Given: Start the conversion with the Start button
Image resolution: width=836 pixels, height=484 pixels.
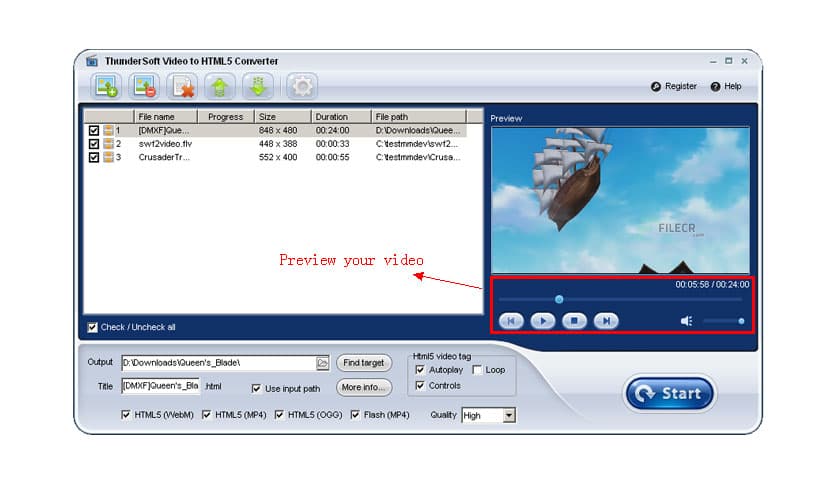Looking at the screenshot, I should click(670, 393).
